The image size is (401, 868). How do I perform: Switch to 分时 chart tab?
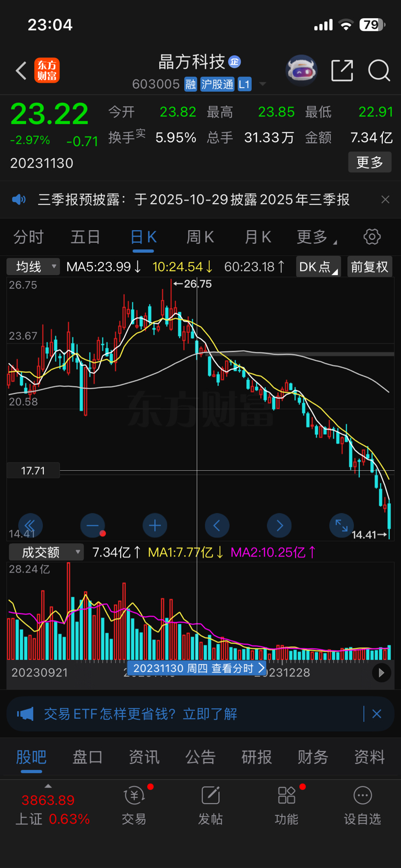28,237
